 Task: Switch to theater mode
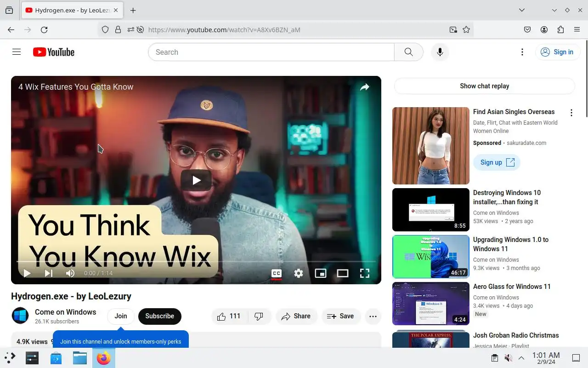tap(343, 273)
